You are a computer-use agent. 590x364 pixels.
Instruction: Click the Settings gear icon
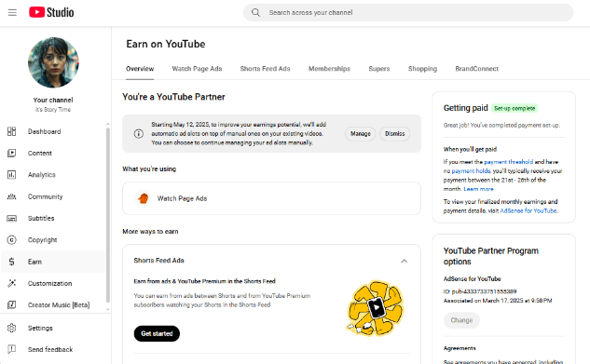12,328
